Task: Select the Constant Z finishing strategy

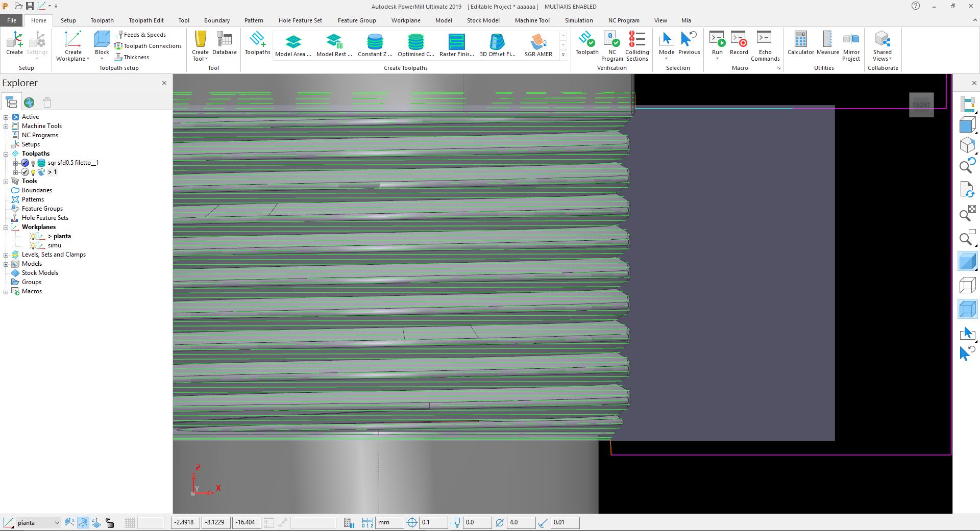Action: 375,43
